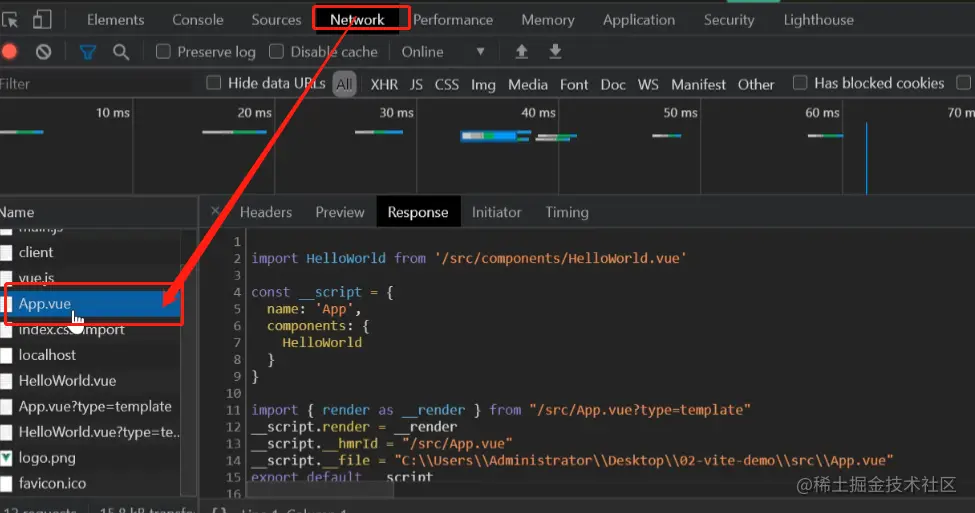Open the Headers tab of request details
The width and height of the screenshot is (975, 513).
coord(266,212)
